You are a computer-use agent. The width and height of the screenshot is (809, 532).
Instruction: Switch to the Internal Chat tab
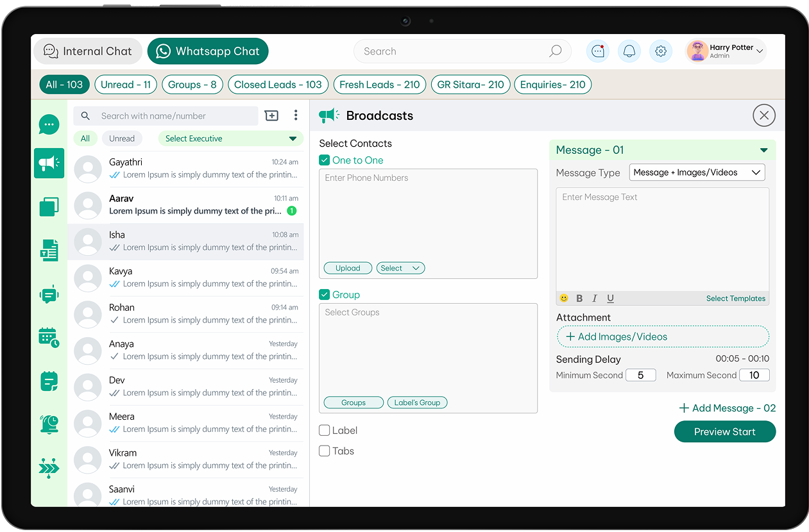click(x=87, y=51)
